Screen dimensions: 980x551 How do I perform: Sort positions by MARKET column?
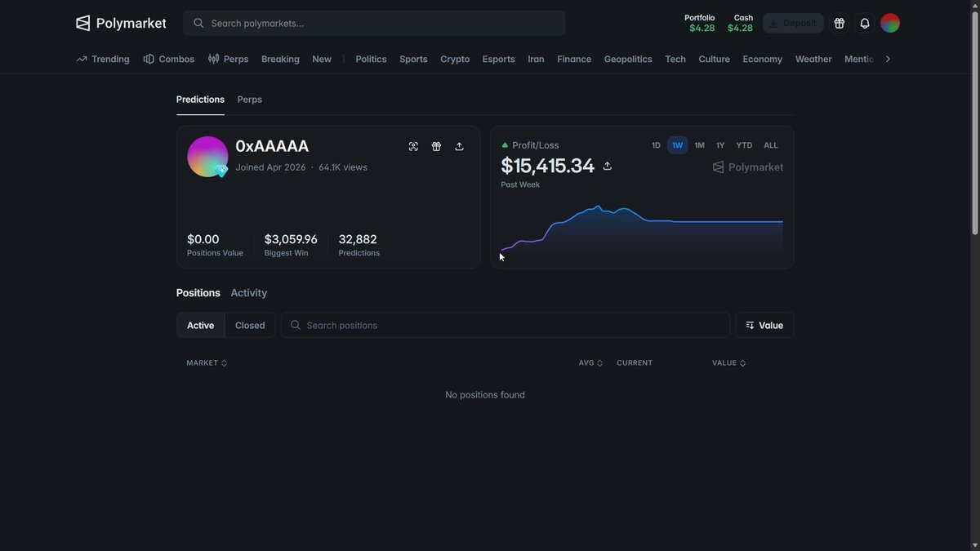pyautogui.click(x=207, y=362)
